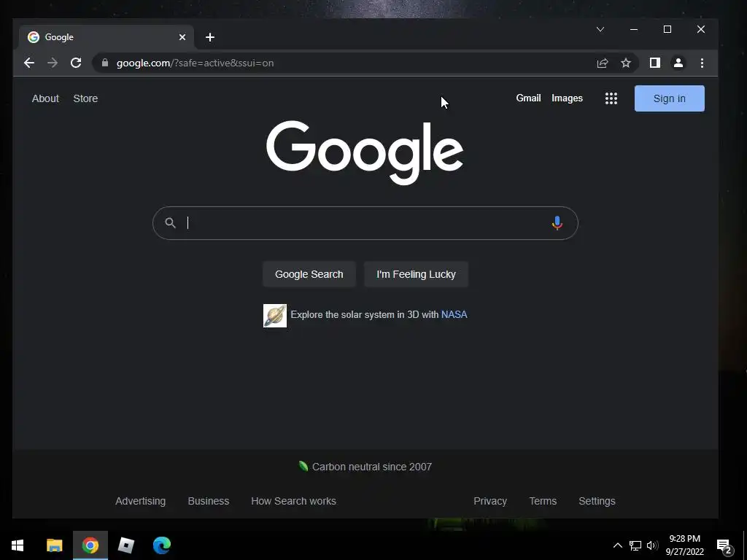747x560 pixels.
Task: Open the Chrome profile avatar
Action: coord(678,63)
